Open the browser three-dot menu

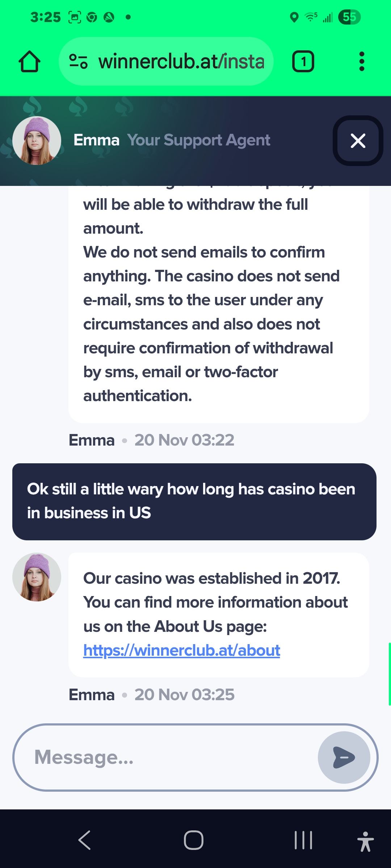[x=361, y=62]
